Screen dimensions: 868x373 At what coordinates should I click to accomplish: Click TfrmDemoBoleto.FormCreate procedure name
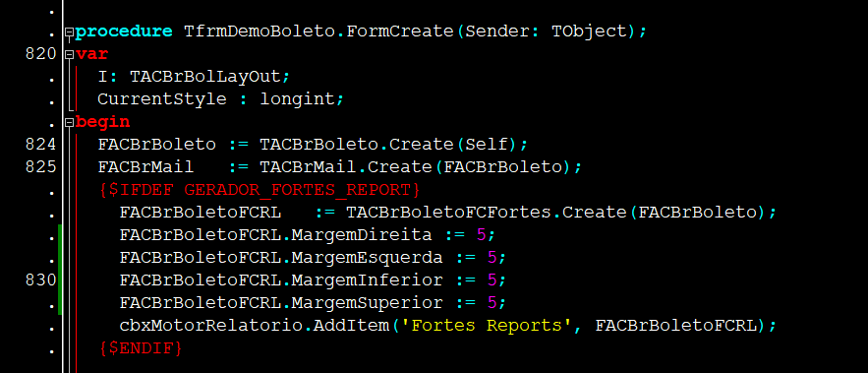click(x=318, y=31)
